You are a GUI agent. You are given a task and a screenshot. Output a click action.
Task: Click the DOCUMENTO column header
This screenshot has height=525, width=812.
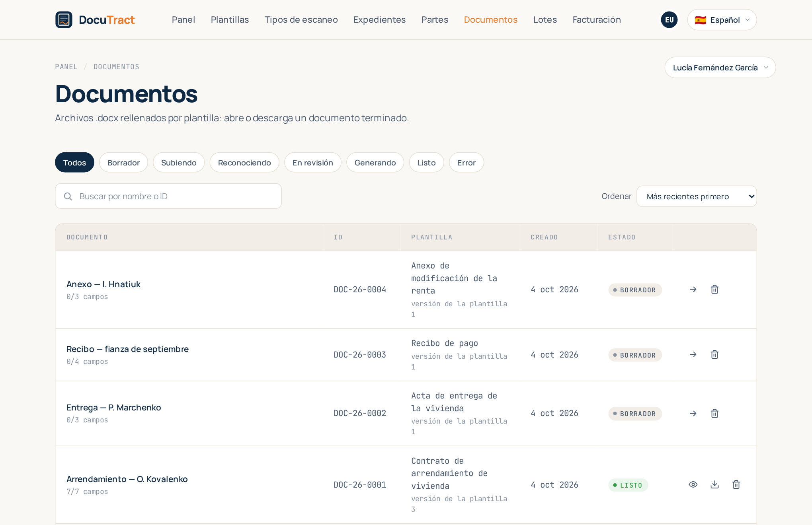(x=87, y=237)
